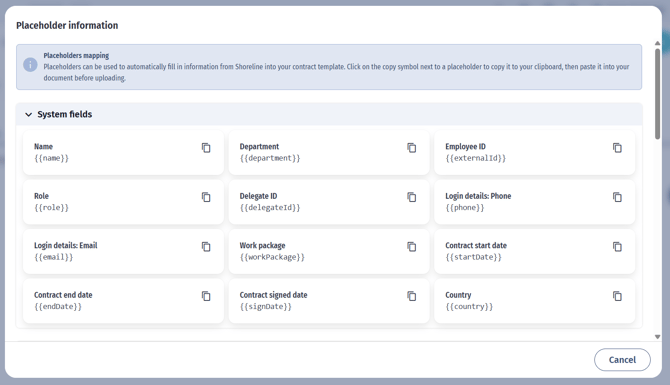Screen dimensions: 670x385
Task: Copy the Work package placeholder
Action: point(411,247)
